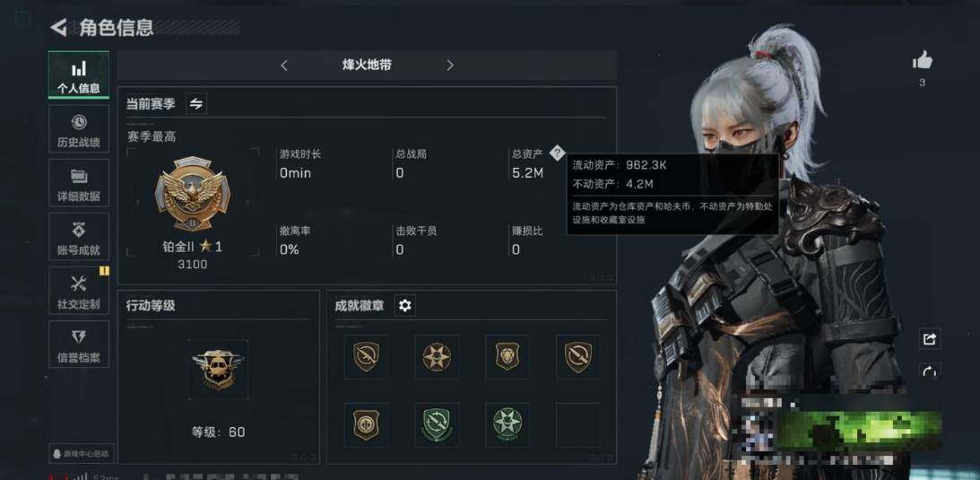Screen dimensions: 980x480
Task: Toggle season with swap arrows beside 当前赛季
Action: point(196,104)
